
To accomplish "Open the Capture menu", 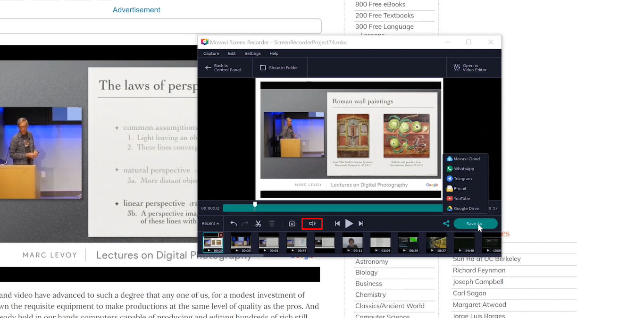I will pyautogui.click(x=211, y=53).
